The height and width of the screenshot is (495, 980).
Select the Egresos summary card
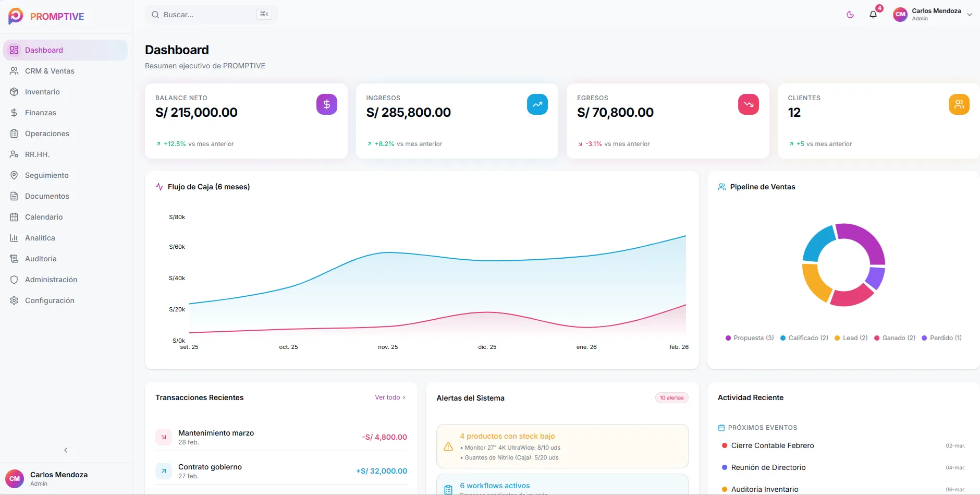[668, 122]
